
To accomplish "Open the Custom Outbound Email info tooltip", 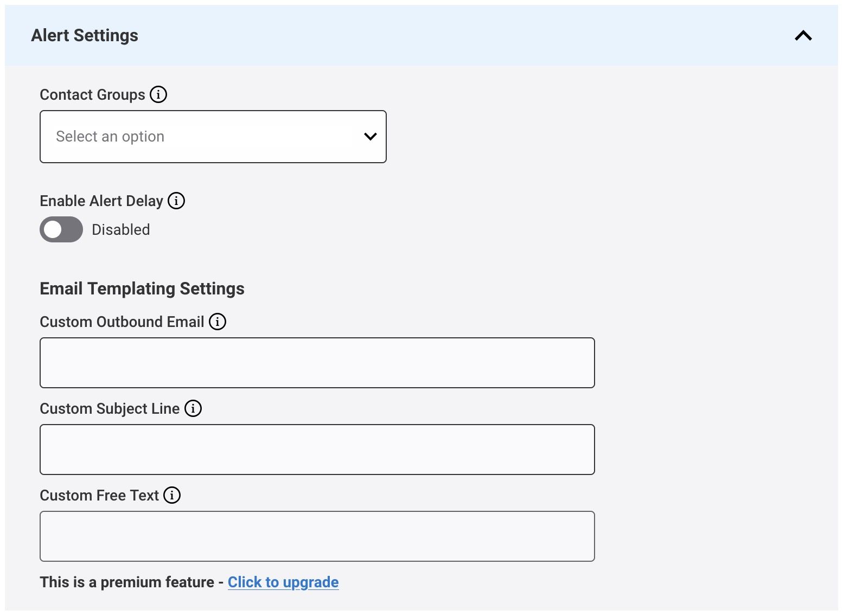I will tap(218, 322).
